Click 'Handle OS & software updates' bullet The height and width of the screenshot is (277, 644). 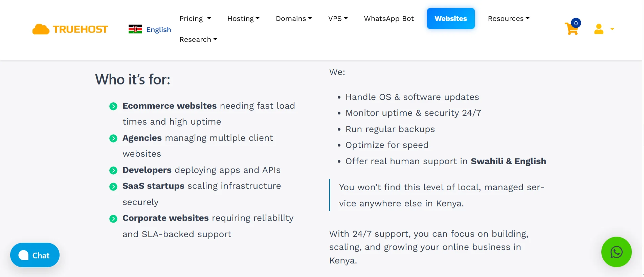click(x=412, y=97)
